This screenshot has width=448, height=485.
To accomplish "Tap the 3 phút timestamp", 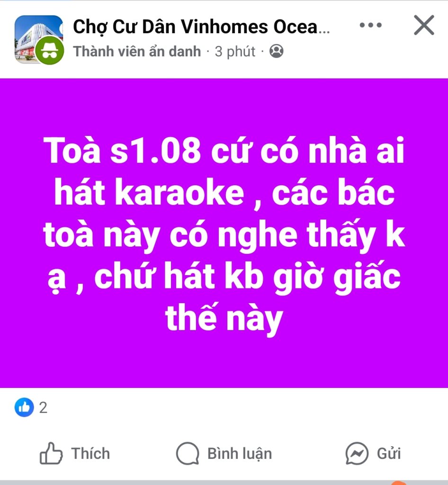I will pyautogui.click(x=235, y=52).
